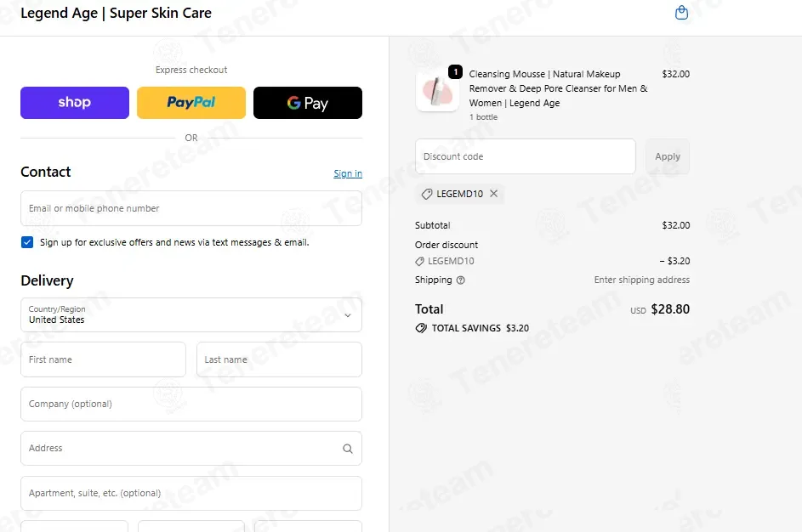Select the First name field
Image resolution: width=802 pixels, height=532 pixels.
pyautogui.click(x=103, y=359)
